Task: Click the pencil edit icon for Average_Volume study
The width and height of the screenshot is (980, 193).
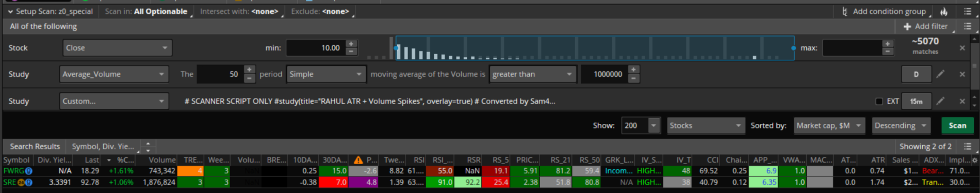Action: 940,74
